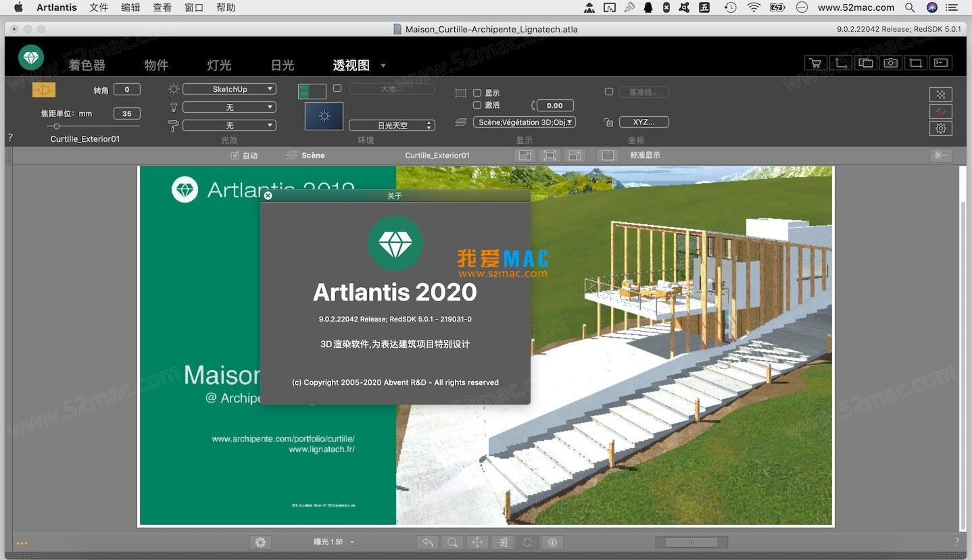Switch to the 日光 tab
This screenshot has height=560, width=972.
click(x=283, y=66)
